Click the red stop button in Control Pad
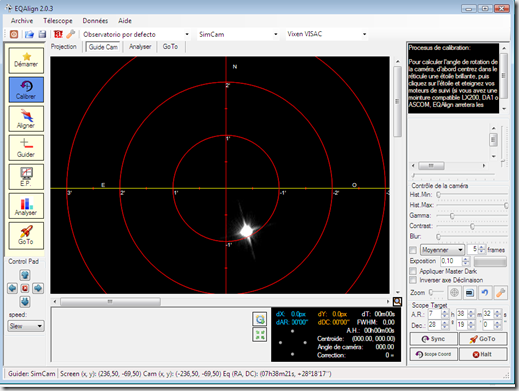 point(25,288)
